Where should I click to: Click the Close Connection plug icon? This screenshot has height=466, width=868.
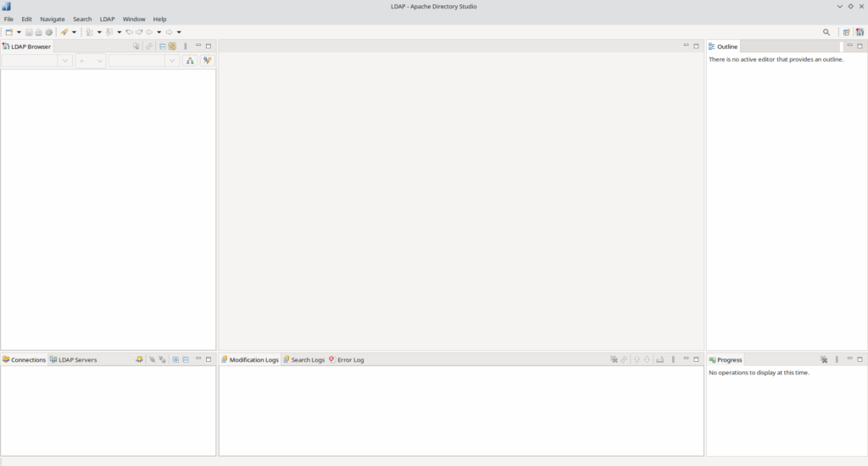[x=162, y=360]
